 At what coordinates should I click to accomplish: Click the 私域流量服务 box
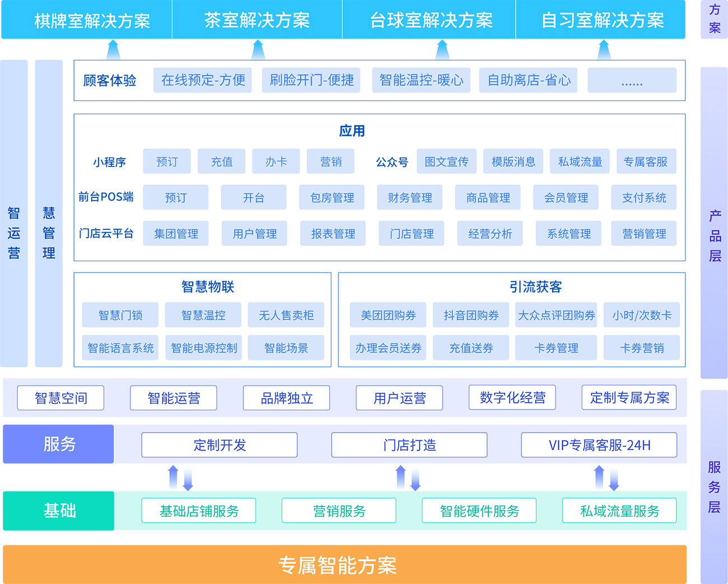coord(619,511)
